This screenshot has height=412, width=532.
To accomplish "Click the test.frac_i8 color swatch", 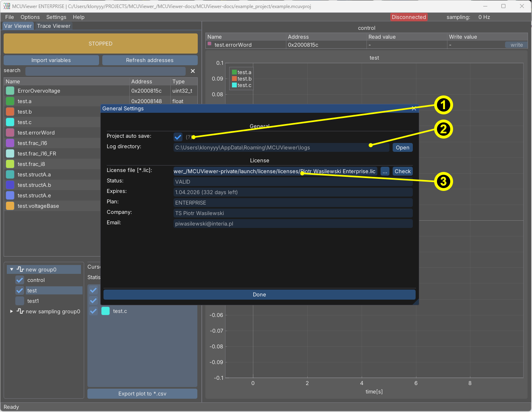I will coord(10,164).
